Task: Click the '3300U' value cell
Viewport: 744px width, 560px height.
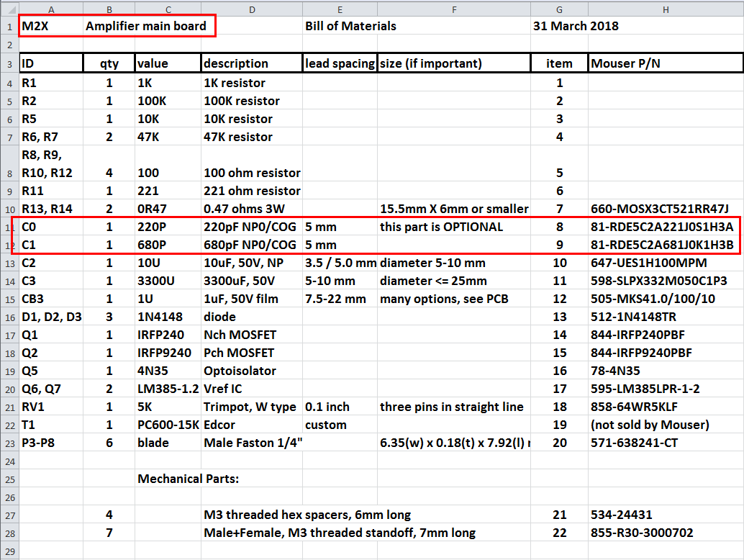Action: pos(168,281)
